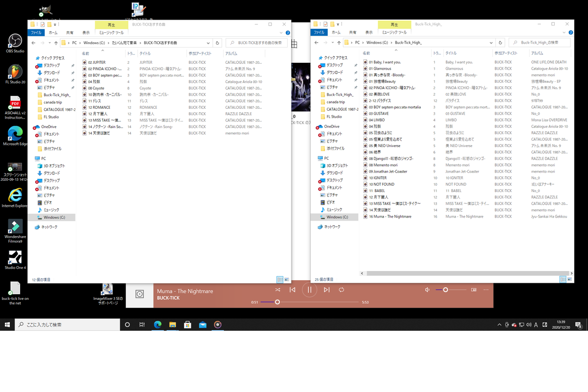This screenshot has width=588, height=392.
Task: Open the 表示 tab in right Explorer window
Action: coord(368,32)
